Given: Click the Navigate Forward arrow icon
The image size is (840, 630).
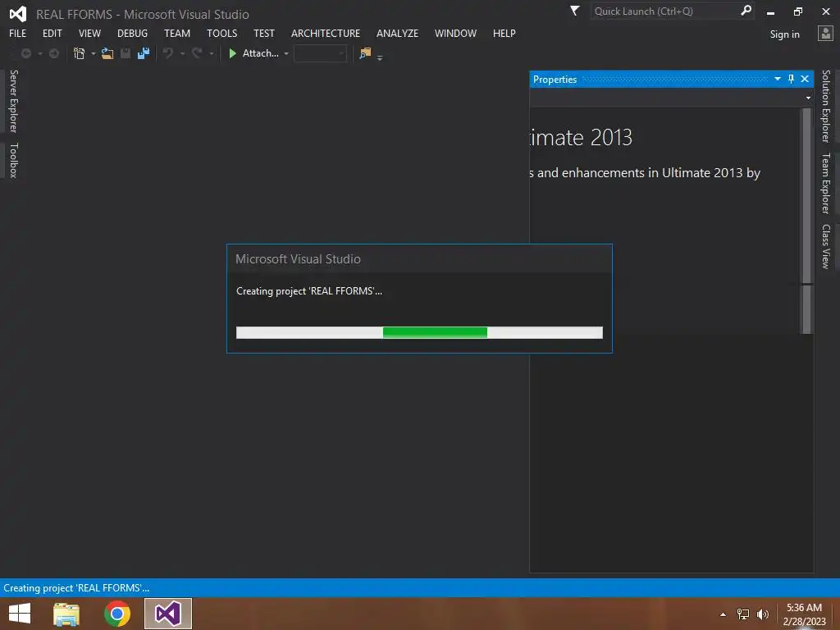Looking at the screenshot, I should tap(53, 53).
